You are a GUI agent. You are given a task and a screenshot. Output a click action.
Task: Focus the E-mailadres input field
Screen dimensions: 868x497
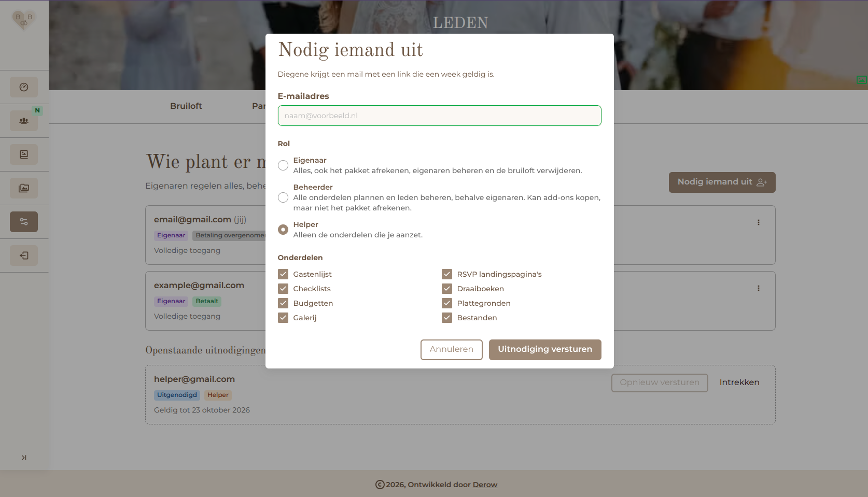coord(440,116)
